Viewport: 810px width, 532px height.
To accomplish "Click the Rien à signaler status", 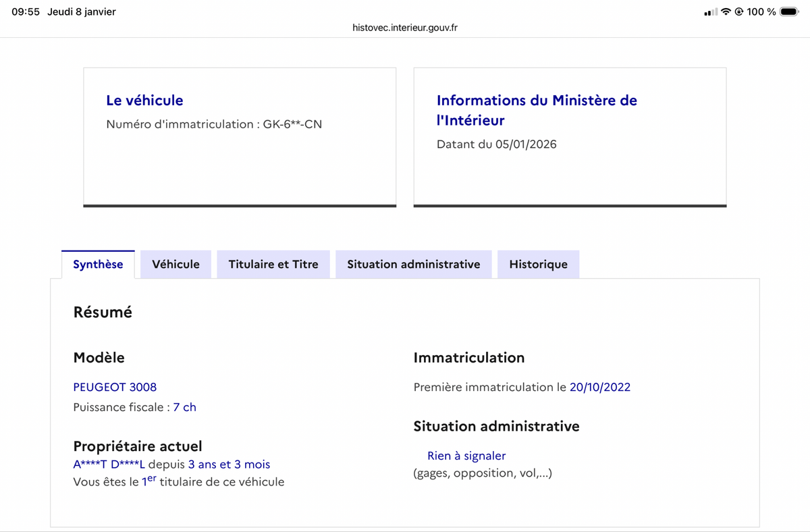I will (466, 456).
